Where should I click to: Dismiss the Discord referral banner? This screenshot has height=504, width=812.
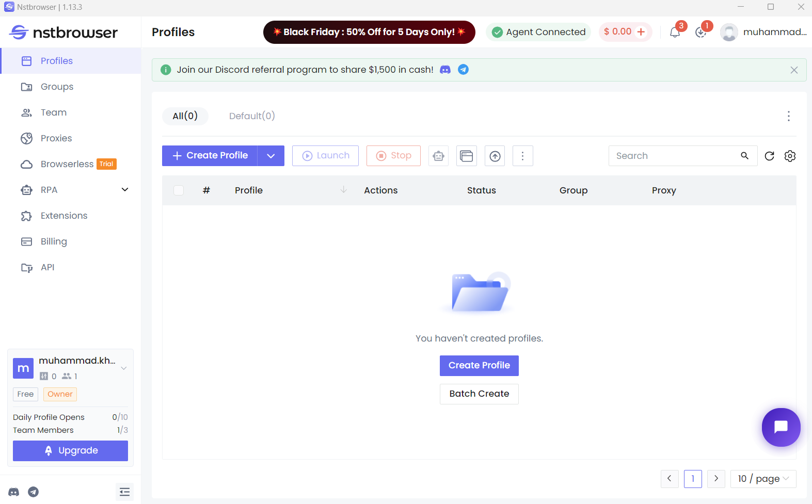[794, 70]
